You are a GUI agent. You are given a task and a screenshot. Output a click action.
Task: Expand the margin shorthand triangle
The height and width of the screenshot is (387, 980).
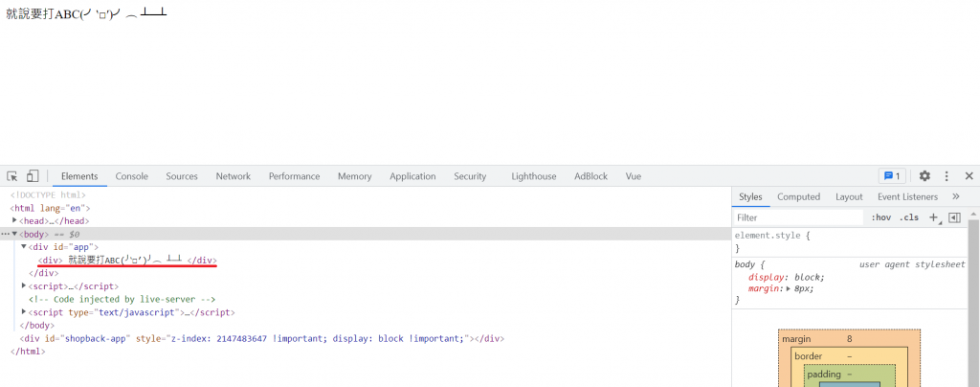tap(790, 289)
